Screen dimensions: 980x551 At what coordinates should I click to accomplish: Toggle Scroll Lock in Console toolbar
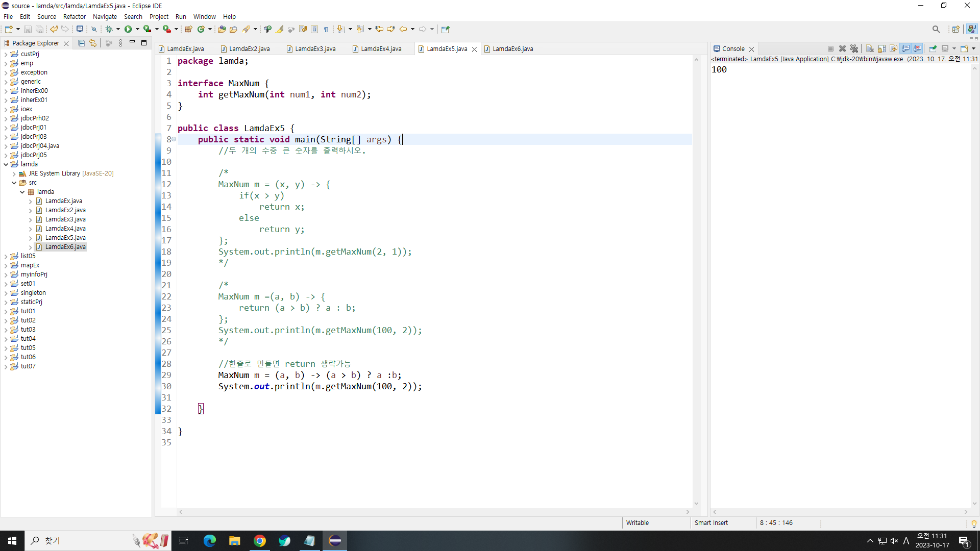(881, 48)
